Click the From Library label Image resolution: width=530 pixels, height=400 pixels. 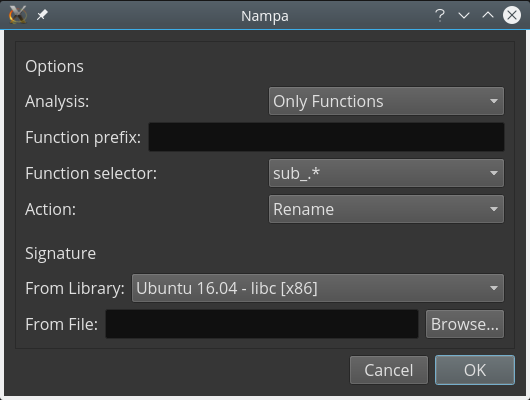point(75,288)
